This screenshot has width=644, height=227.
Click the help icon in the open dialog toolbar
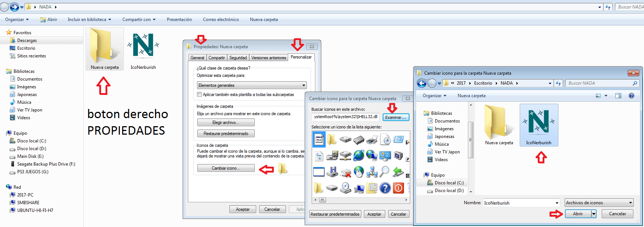coord(632,96)
